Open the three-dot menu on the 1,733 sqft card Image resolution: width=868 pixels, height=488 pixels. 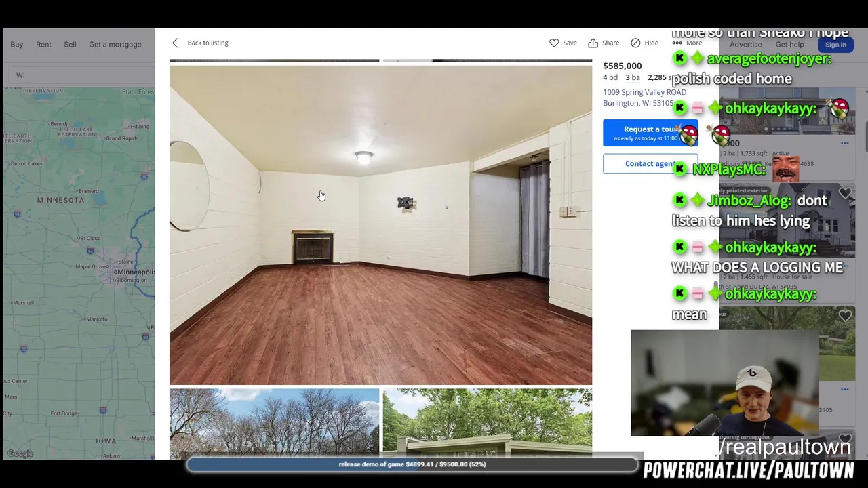(844, 143)
